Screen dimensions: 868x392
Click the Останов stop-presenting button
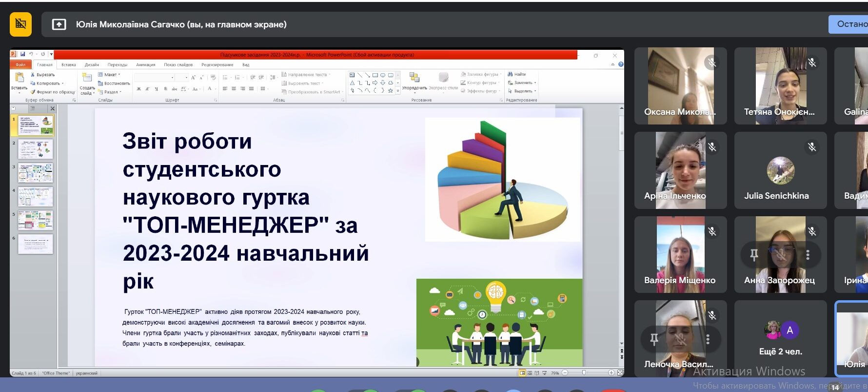848,24
